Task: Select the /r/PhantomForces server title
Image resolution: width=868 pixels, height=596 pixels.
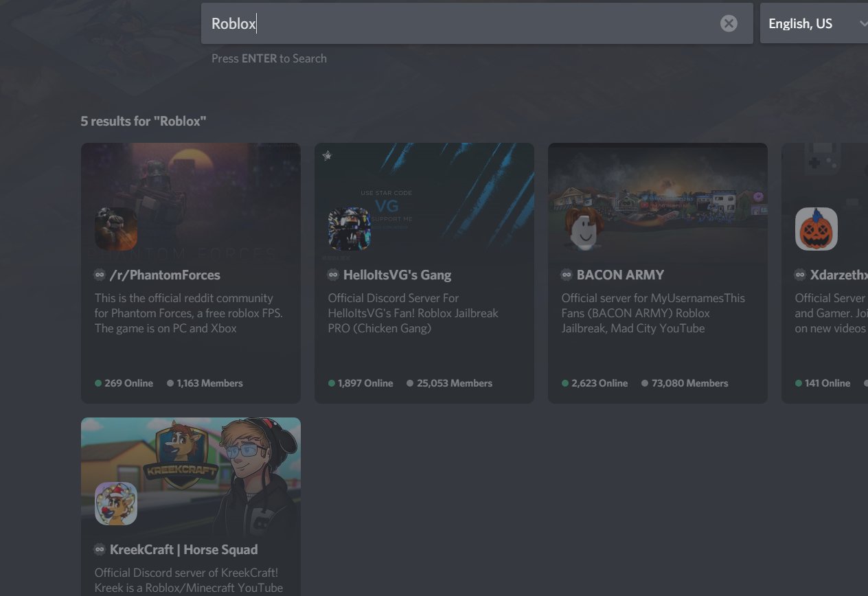Action: (165, 275)
